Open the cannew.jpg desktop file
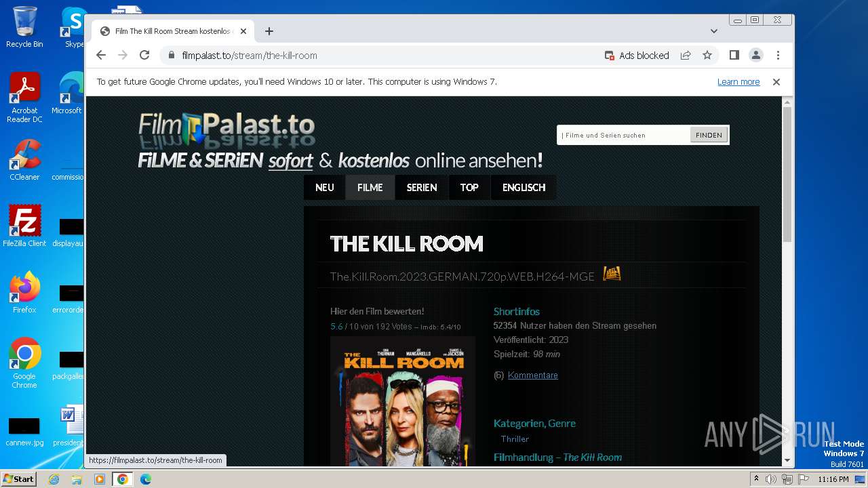The image size is (868, 488). [24, 432]
